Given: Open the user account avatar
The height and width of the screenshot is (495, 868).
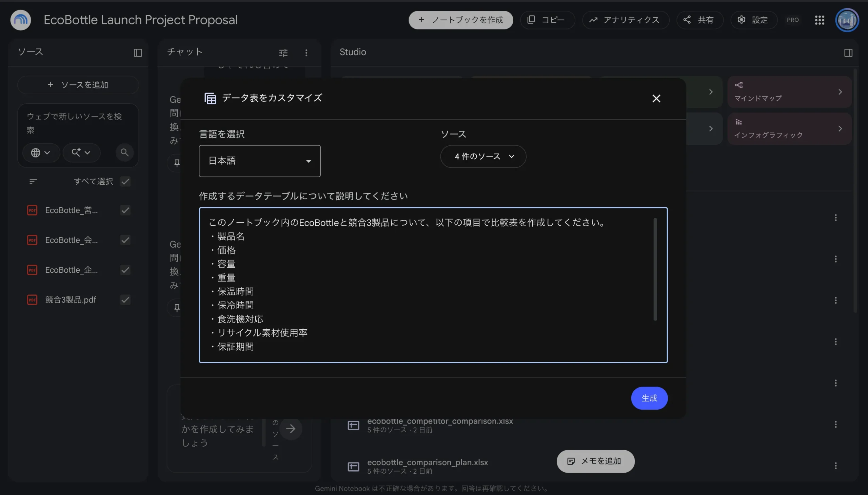Looking at the screenshot, I should point(847,20).
